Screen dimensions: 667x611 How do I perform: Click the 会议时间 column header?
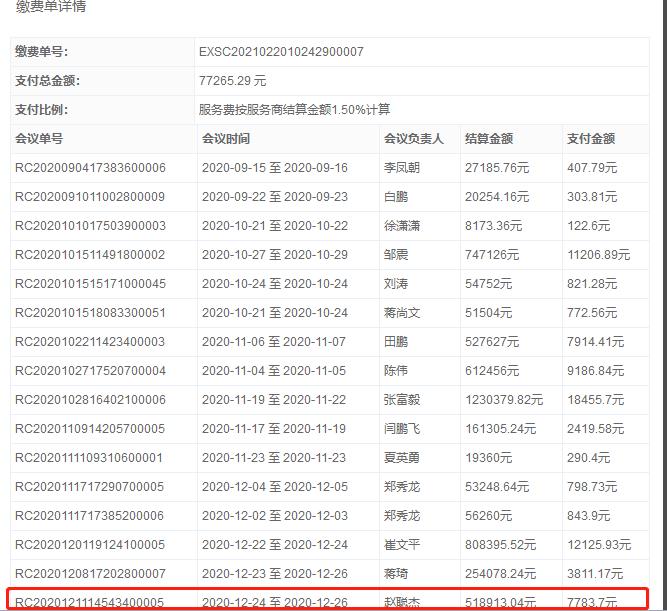pos(226,139)
